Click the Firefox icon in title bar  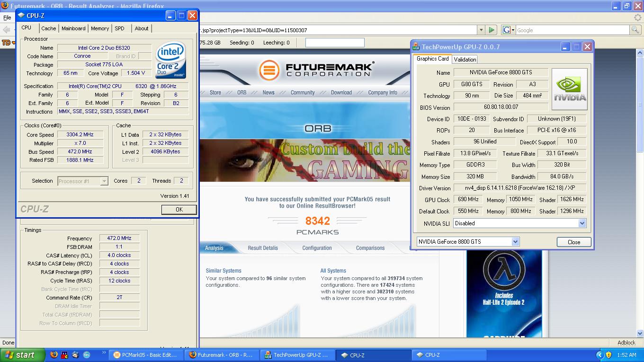click(4, 6)
